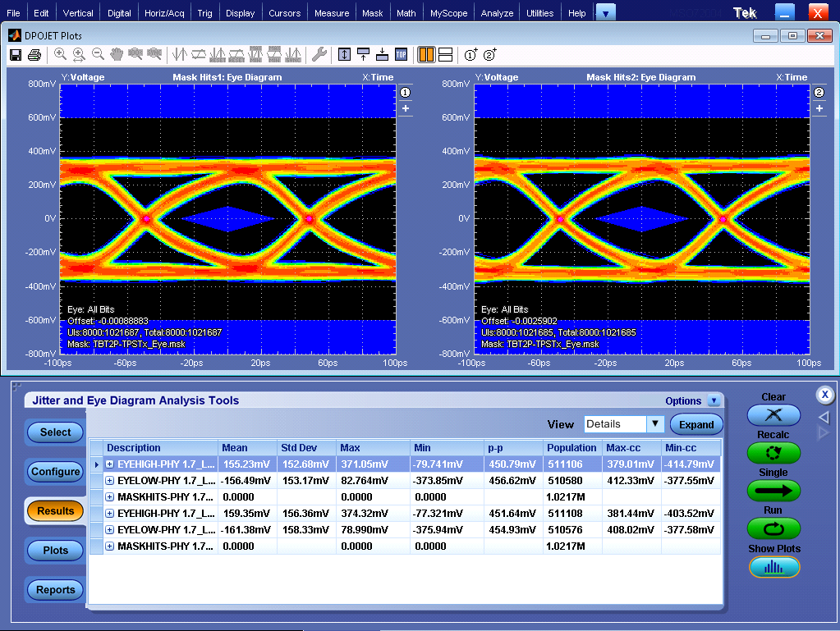Click the blue mask diamond in Eye Diagram 1

point(227,219)
